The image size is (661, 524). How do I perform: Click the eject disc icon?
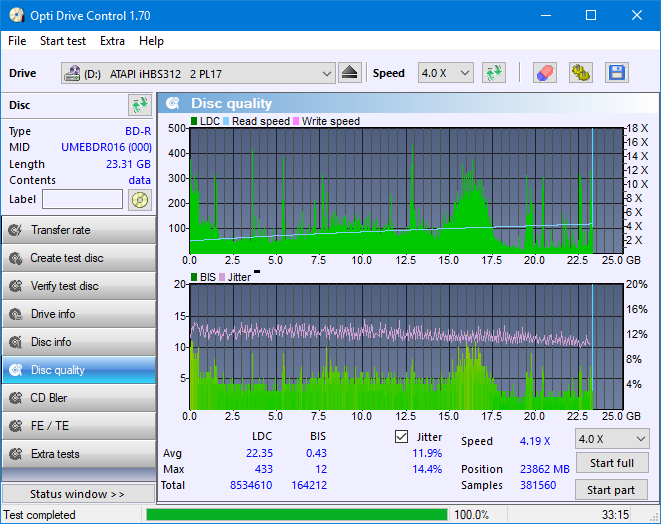[x=349, y=73]
